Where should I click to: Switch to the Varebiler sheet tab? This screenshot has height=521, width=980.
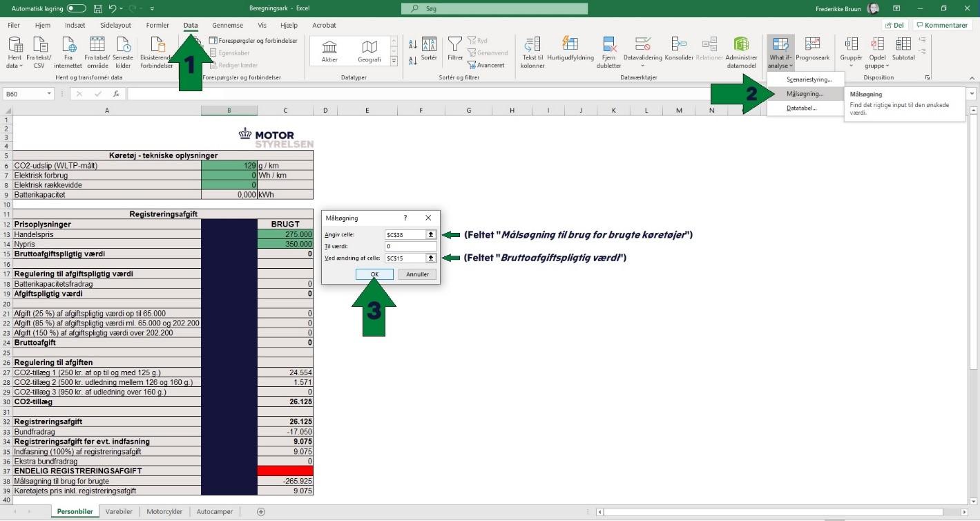coord(119,511)
